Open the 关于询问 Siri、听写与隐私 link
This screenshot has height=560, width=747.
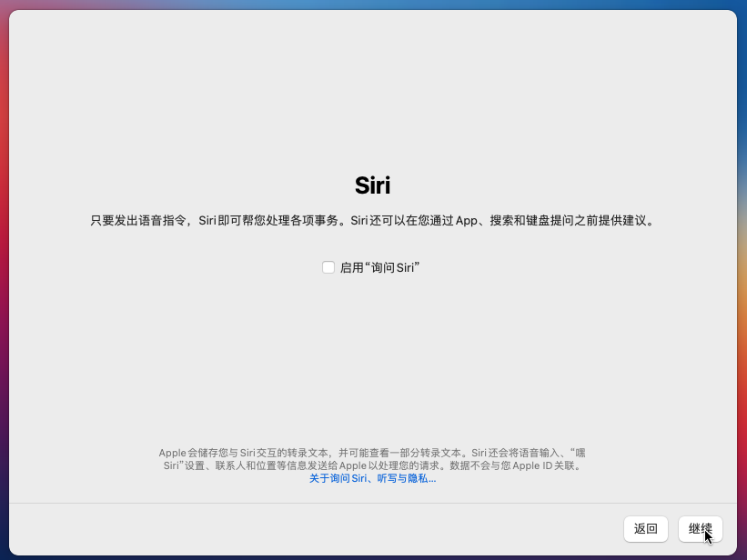[372, 478]
